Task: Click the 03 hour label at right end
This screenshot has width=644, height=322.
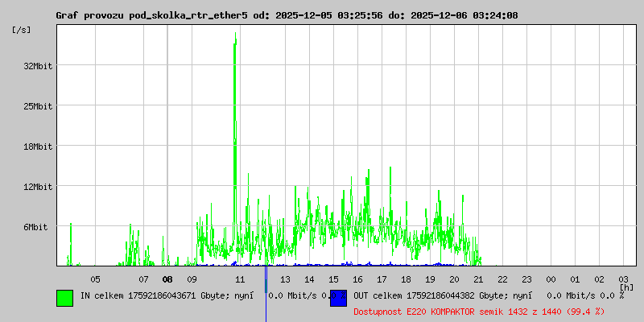Action: (x=623, y=279)
